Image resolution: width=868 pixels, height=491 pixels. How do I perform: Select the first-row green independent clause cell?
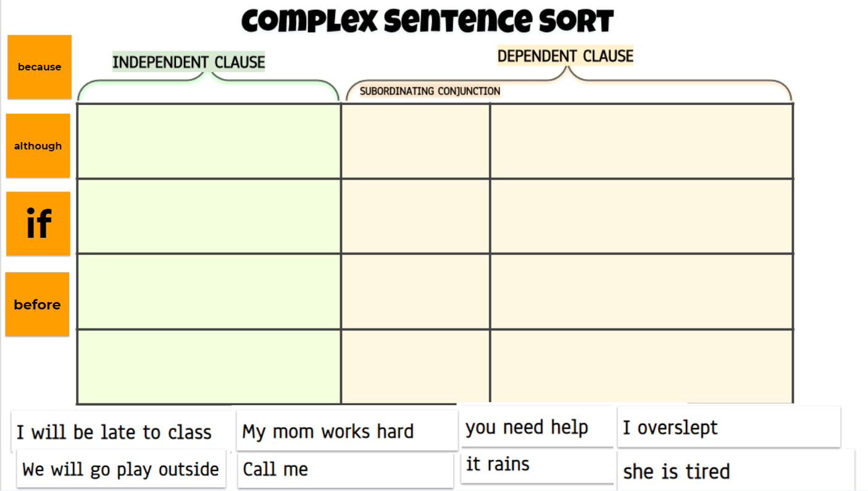point(209,141)
